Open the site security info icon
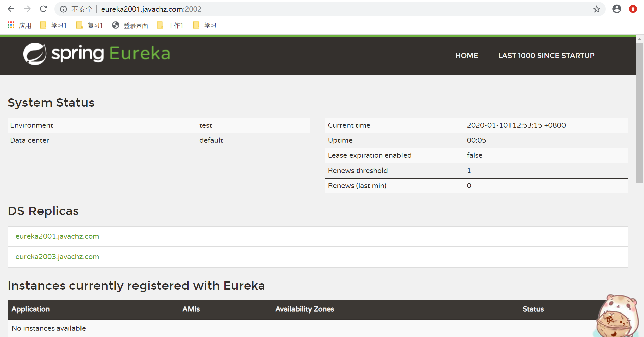 coord(63,9)
